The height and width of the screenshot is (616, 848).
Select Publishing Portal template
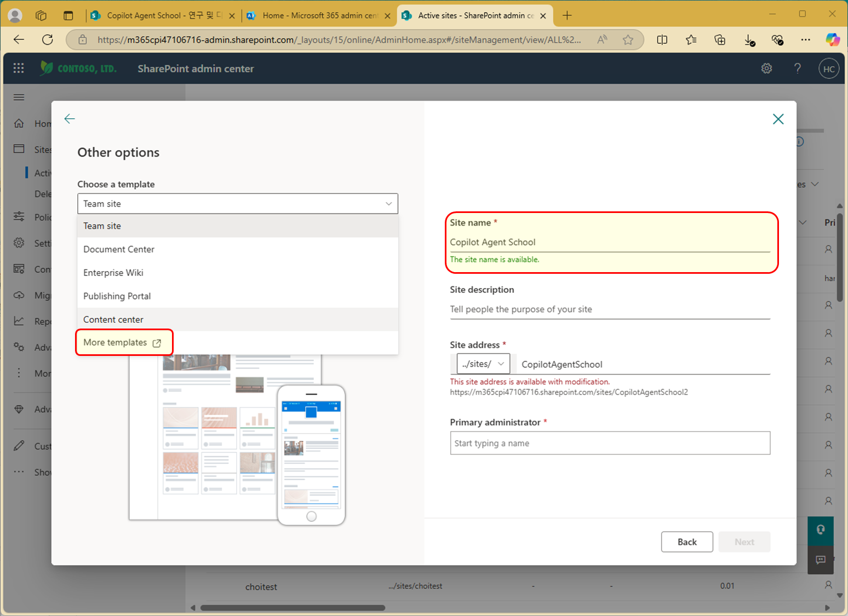[238, 296]
